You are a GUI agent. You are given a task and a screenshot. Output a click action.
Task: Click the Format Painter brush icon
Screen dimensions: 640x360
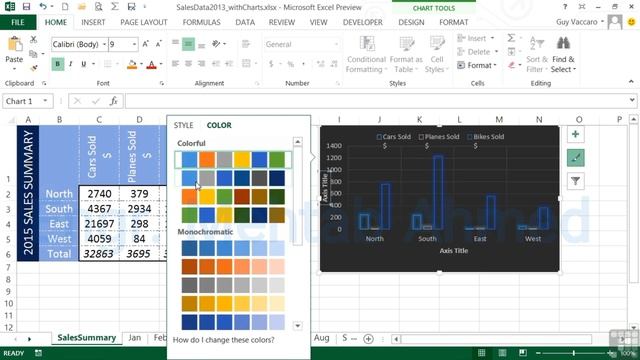[x=33, y=68]
